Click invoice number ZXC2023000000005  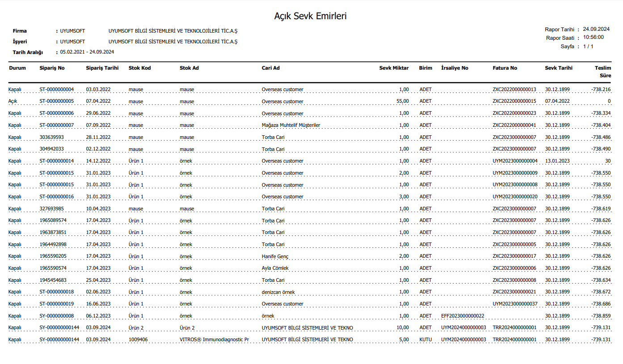[514, 244]
